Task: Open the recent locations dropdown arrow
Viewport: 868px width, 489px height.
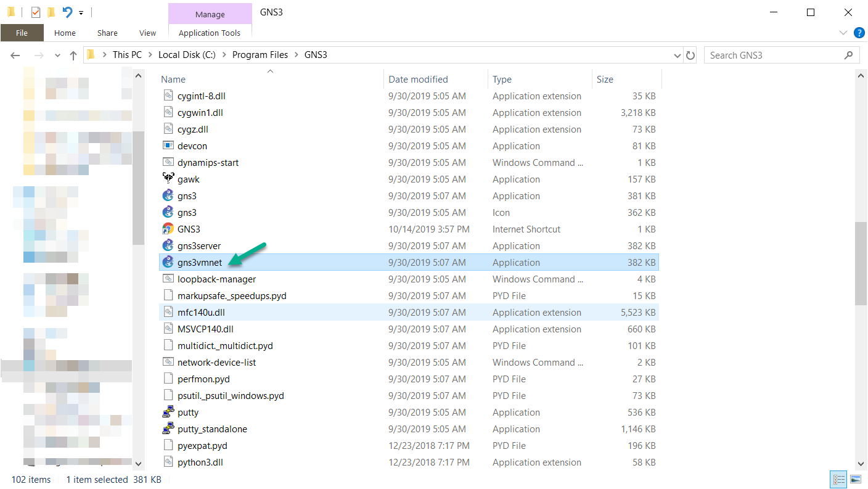Action: click(57, 55)
